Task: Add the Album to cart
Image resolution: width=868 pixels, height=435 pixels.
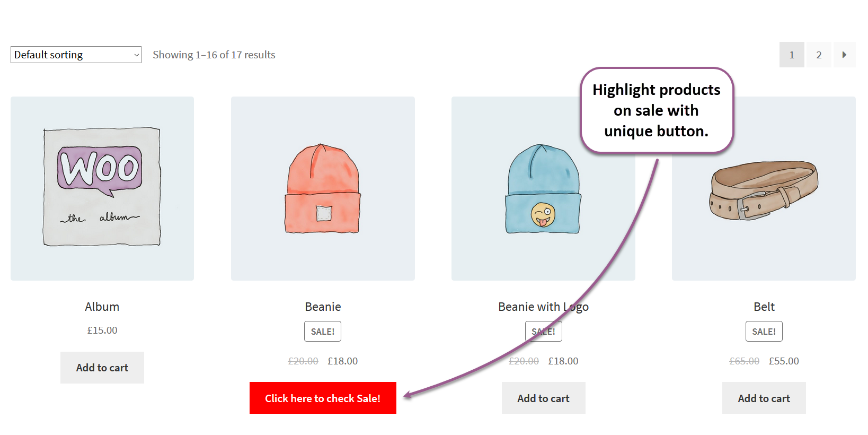Action: 102,367
